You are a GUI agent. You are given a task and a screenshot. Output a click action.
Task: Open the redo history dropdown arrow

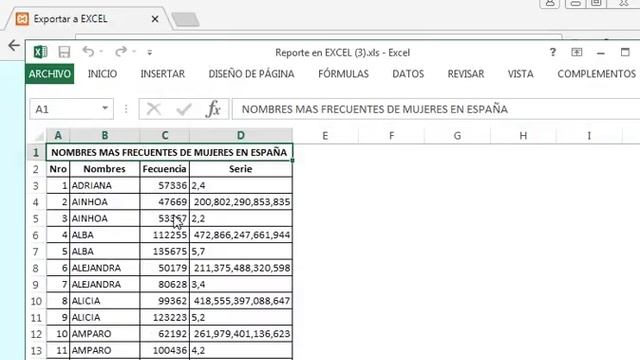coord(133,51)
